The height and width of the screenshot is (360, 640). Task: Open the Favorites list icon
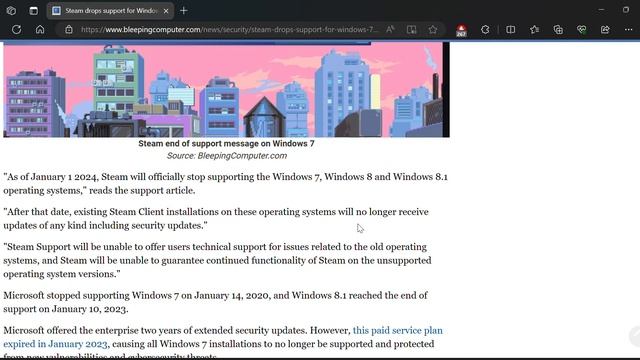click(534, 29)
